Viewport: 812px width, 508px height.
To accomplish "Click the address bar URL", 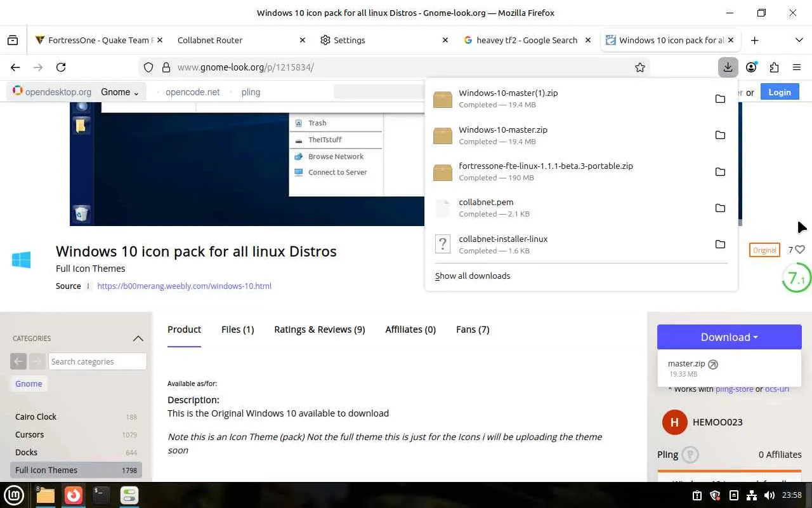I will point(246,67).
